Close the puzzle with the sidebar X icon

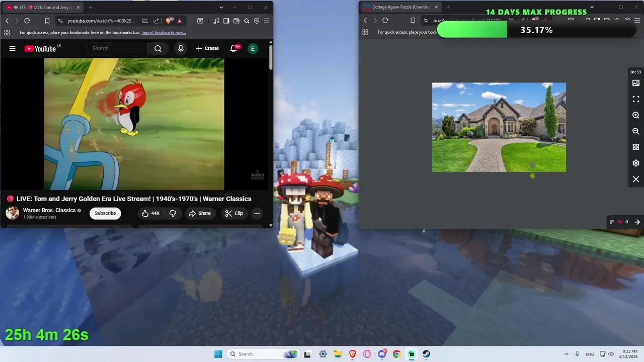[636, 179]
